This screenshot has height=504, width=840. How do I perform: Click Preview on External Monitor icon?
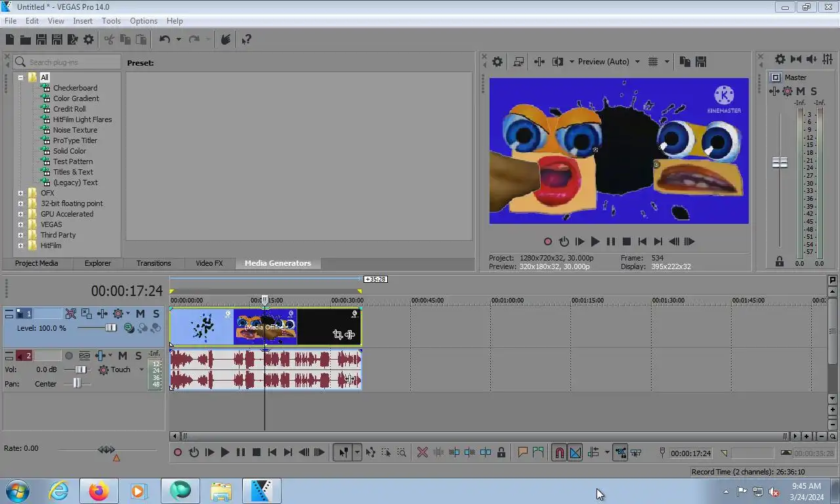[518, 62]
